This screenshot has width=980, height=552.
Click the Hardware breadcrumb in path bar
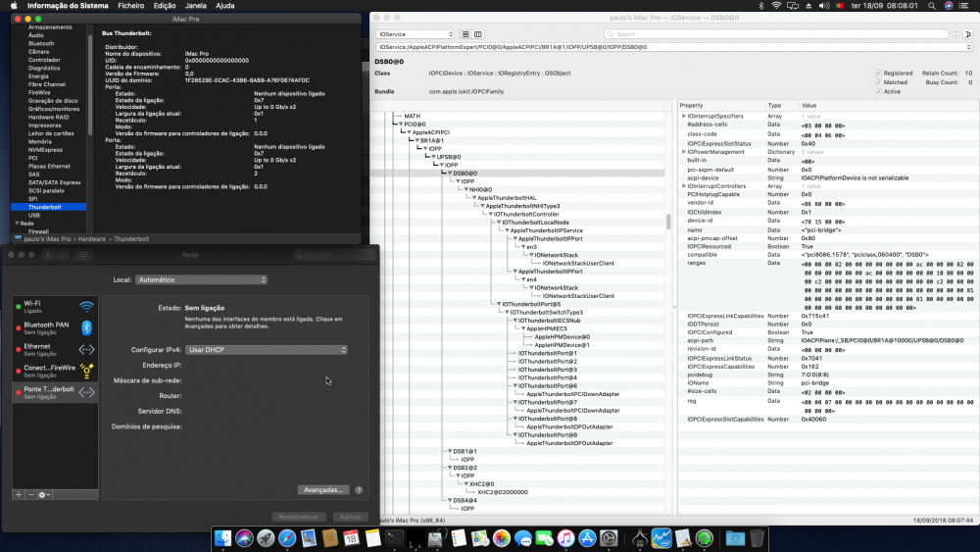point(92,239)
